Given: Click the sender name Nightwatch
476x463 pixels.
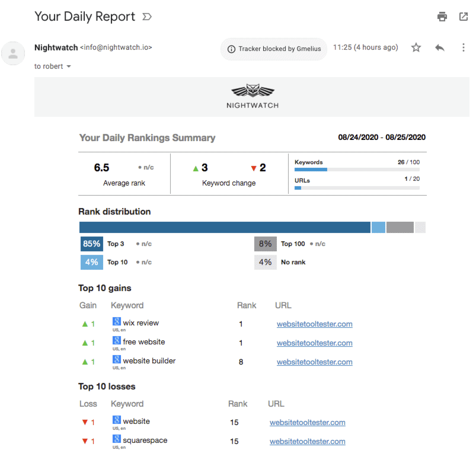Looking at the screenshot, I should coord(56,47).
